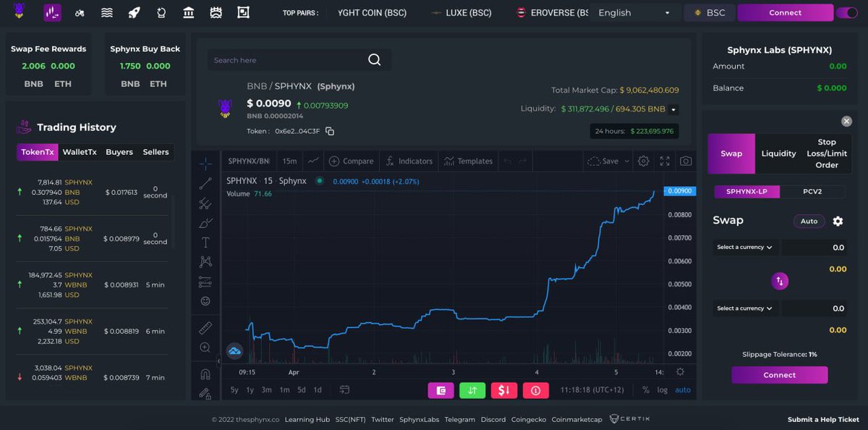Select the pitchfork drawing tool
868x430 pixels.
tap(205, 203)
